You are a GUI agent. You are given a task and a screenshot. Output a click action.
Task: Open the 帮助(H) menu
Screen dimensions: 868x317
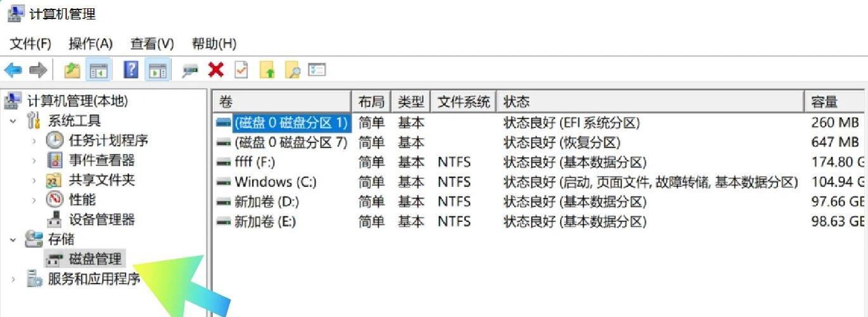[214, 44]
